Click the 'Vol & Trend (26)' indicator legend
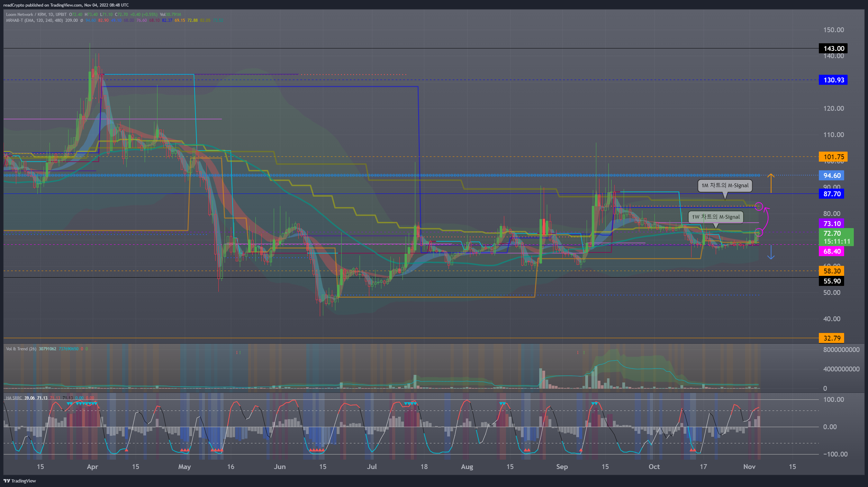The height and width of the screenshot is (487, 868). click(21, 349)
